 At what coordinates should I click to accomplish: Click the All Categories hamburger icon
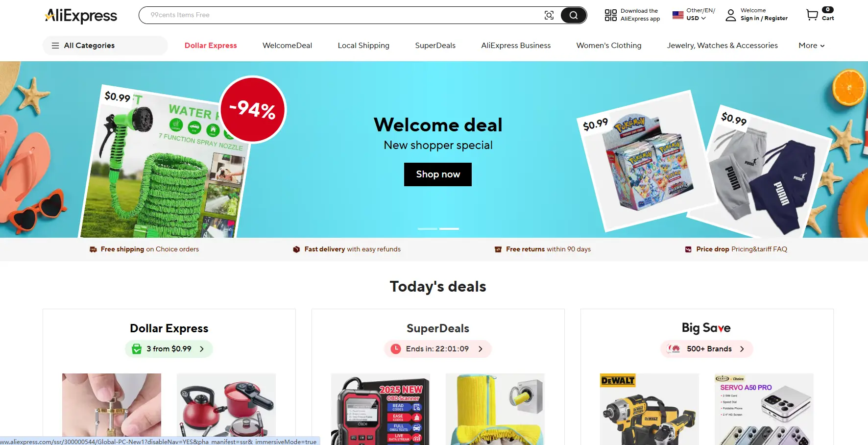point(55,46)
